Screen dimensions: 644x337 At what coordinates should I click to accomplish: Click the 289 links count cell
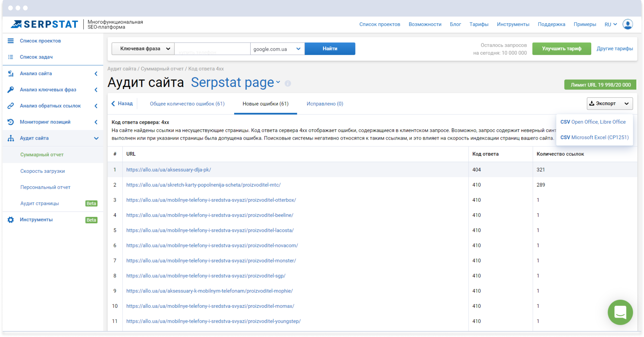[x=541, y=185]
